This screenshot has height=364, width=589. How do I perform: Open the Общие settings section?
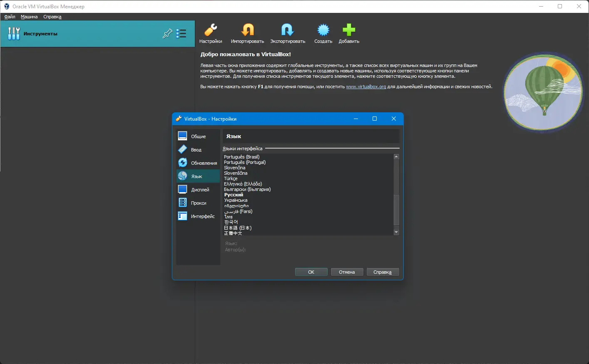pos(198,136)
